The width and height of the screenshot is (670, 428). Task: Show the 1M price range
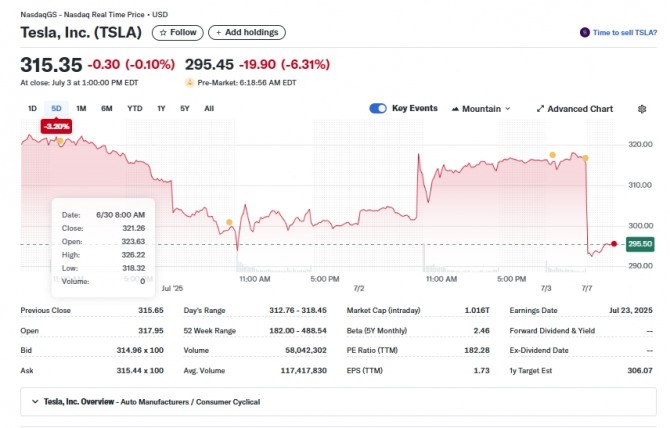[81, 108]
